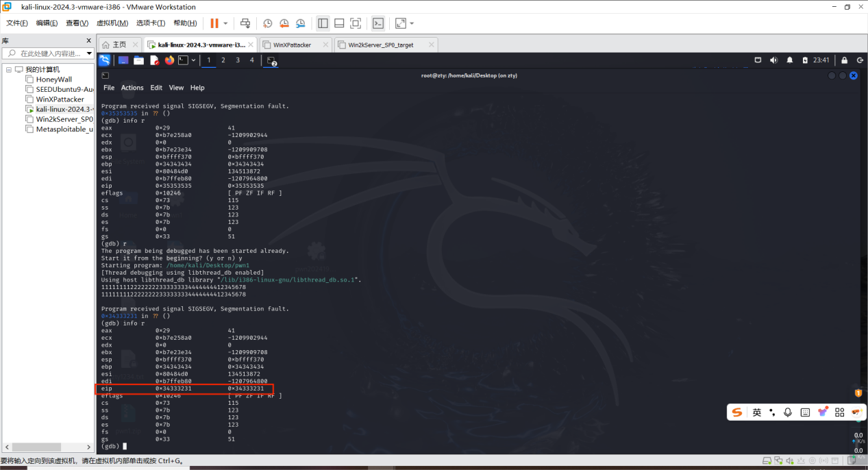The height and width of the screenshot is (470, 868).
Task: Open the 文件(F) menu
Action: [17, 23]
